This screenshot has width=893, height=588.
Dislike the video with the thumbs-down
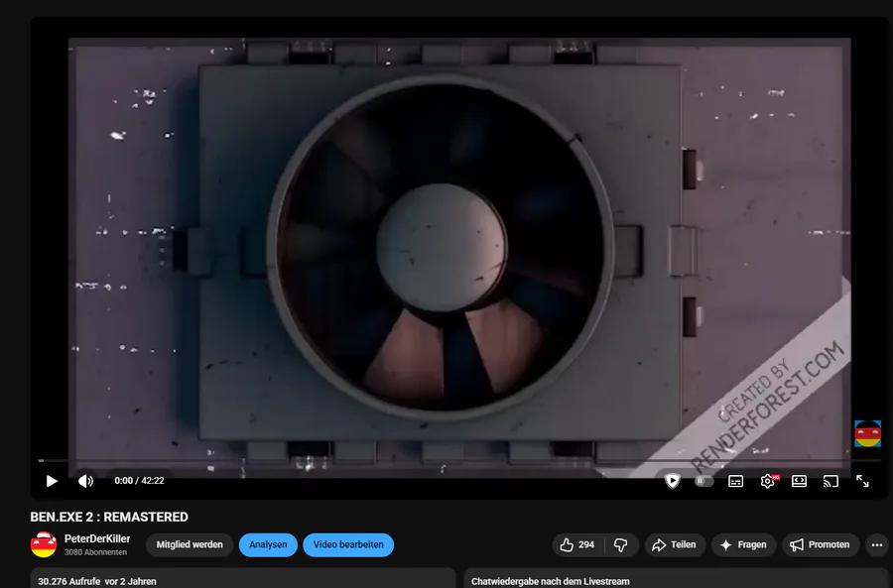(621, 544)
